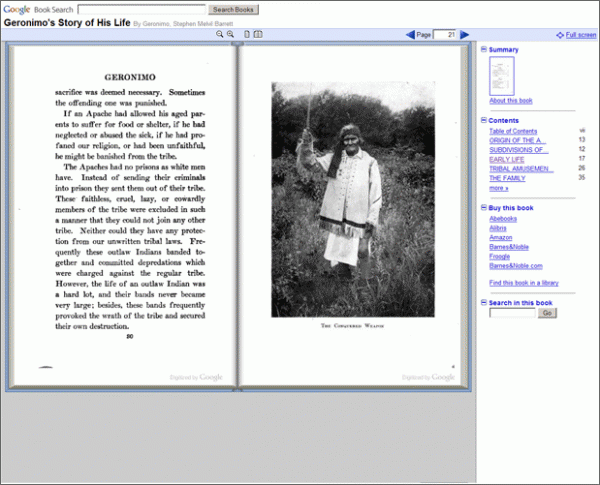Open Full screen view
The height and width of the screenshot is (485, 600).
580,35
